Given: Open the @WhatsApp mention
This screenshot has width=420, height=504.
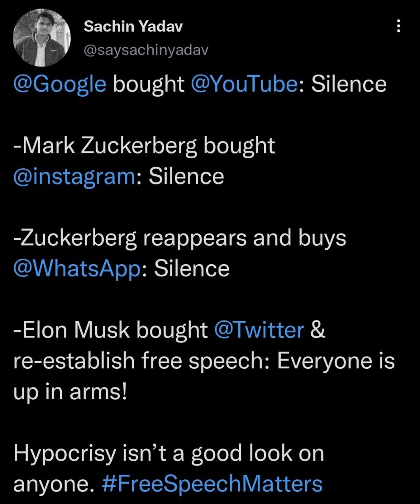Looking at the screenshot, I should coord(77,269).
